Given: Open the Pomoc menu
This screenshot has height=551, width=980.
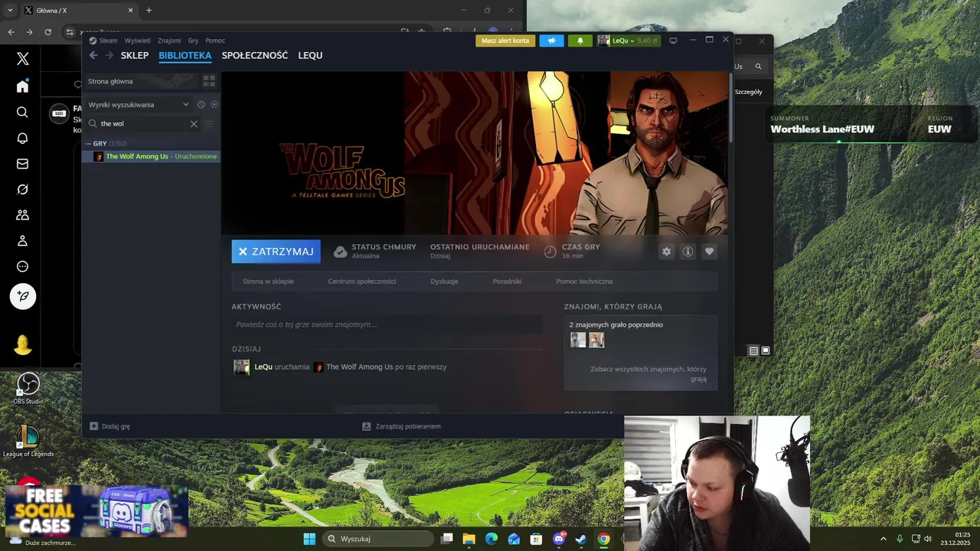Looking at the screenshot, I should click(215, 41).
